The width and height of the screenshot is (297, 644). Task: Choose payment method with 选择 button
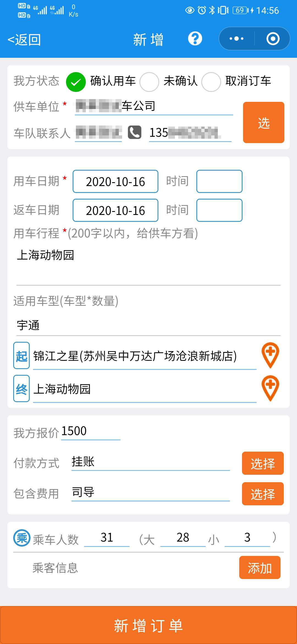click(263, 463)
